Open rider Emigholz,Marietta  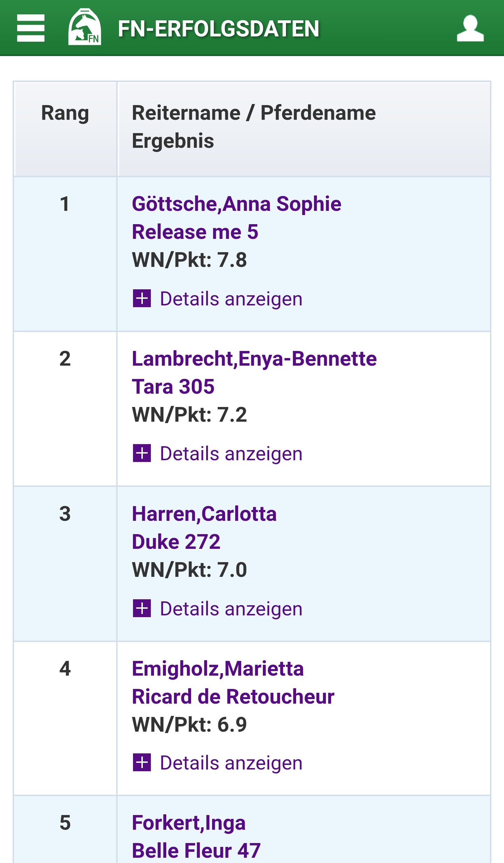pos(218,669)
